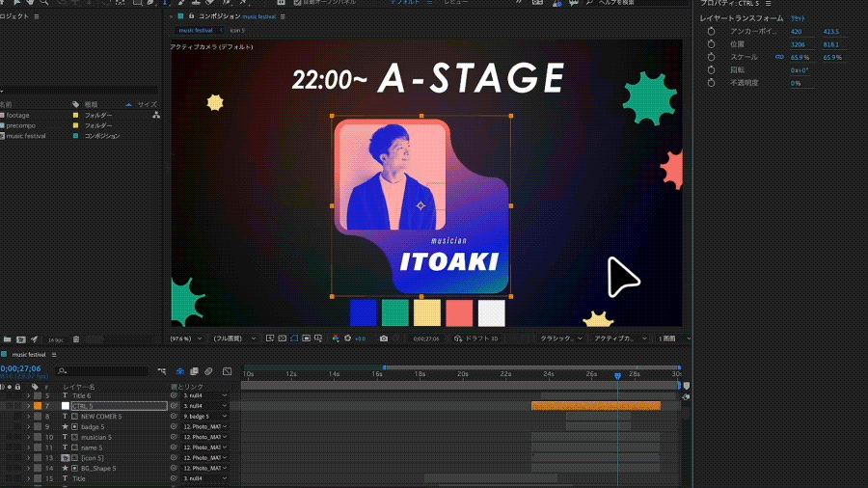The image size is (868, 488).
Task: Open parent dropdown for musician 5 layer
Action: [204, 437]
